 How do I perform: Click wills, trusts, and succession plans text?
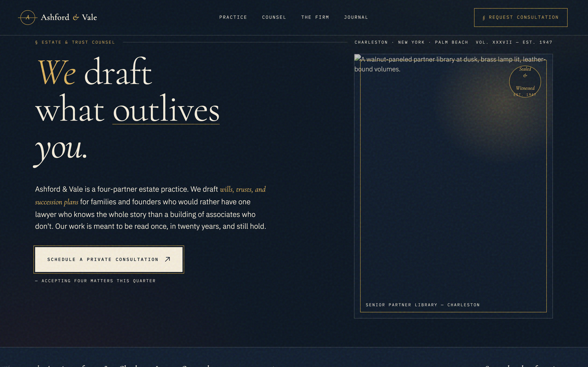(x=243, y=189)
